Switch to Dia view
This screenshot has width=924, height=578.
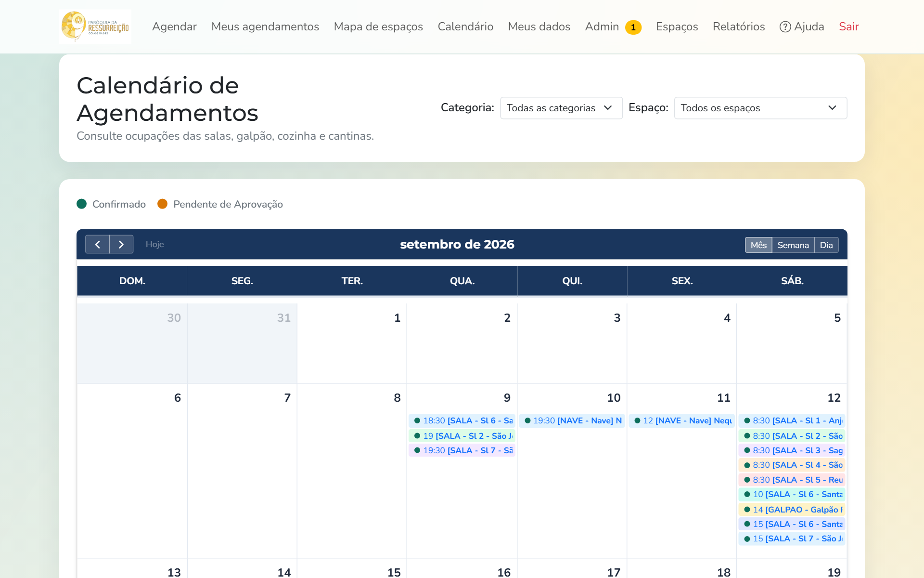[x=826, y=245]
